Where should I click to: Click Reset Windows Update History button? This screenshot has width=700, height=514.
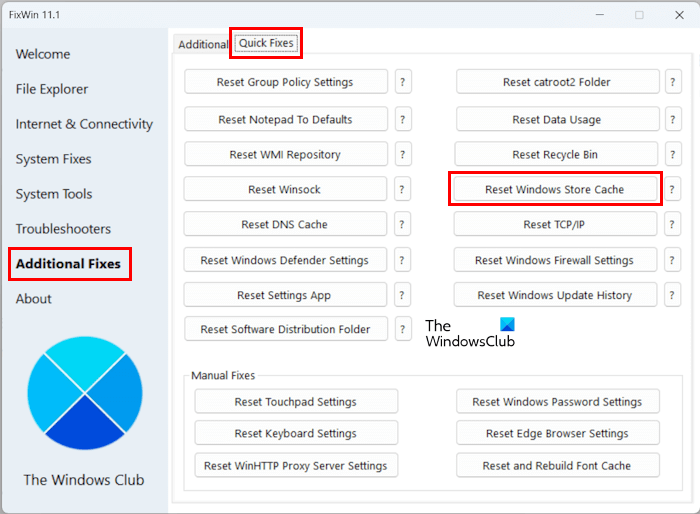pyautogui.click(x=555, y=295)
